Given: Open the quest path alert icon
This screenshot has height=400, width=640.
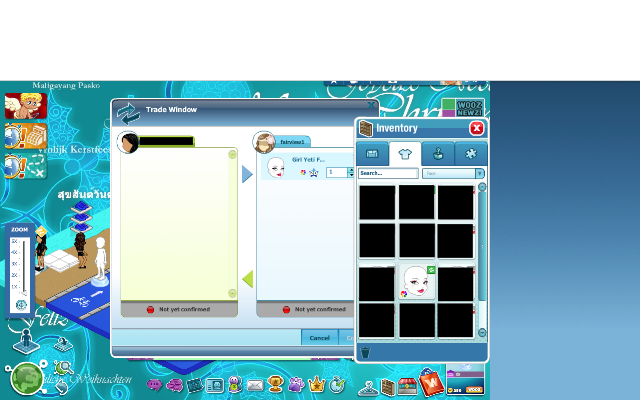Looking at the screenshot, I should click(26, 166).
